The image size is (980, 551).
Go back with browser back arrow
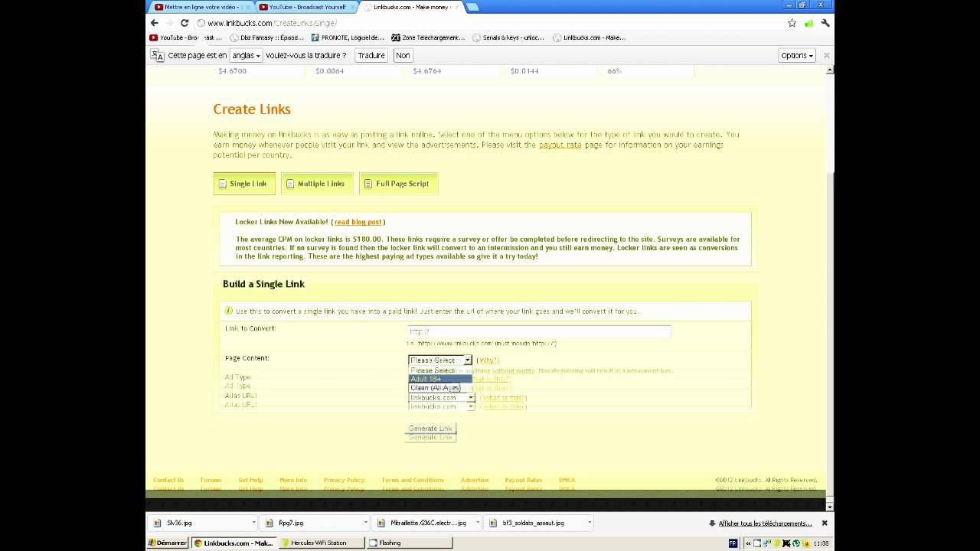(154, 23)
